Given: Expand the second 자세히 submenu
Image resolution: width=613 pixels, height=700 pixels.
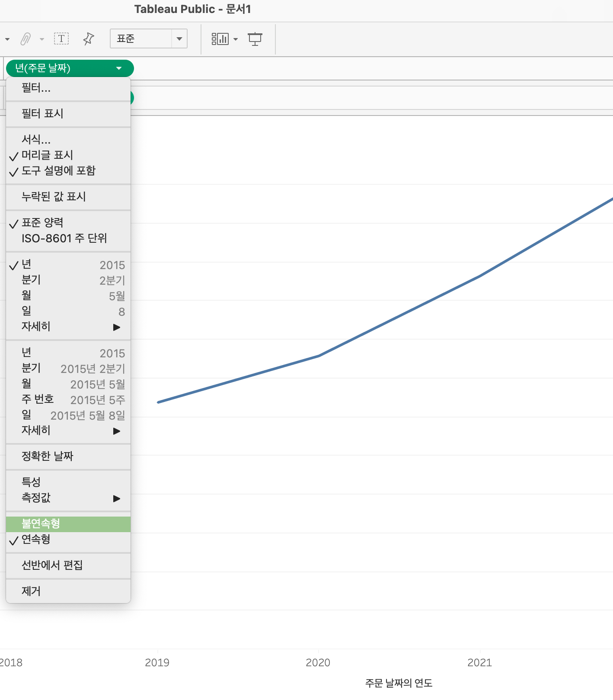Looking at the screenshot, I should tap(68, 430).
